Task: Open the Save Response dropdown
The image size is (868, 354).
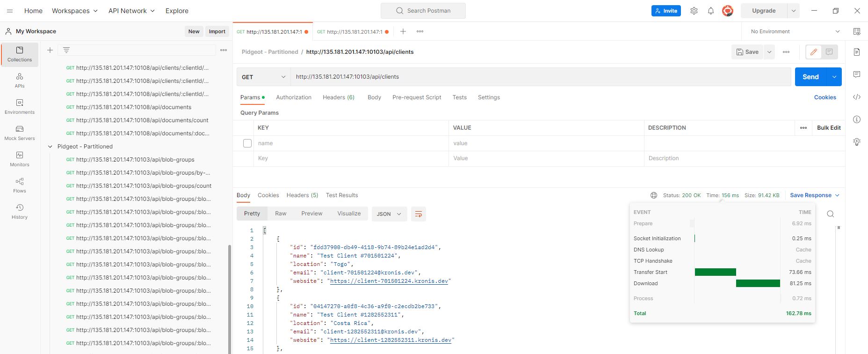Action: tap(815, 195)
